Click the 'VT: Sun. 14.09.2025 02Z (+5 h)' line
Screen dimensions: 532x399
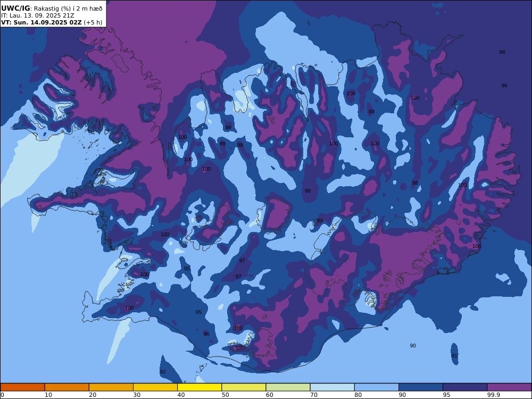(52, 22)
